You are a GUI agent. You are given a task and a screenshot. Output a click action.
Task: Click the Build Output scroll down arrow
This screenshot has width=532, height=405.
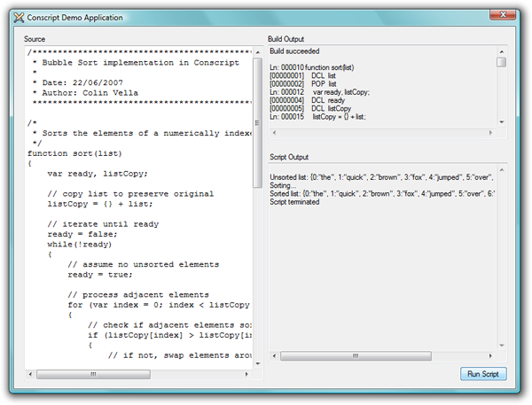[502, 121]
